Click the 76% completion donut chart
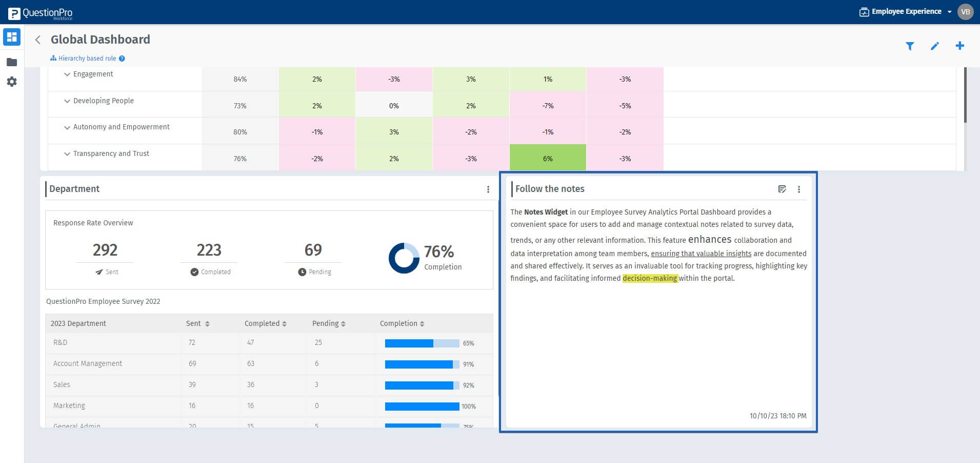The height and width of the screenshot is (463, 980). tap(404, 257)
